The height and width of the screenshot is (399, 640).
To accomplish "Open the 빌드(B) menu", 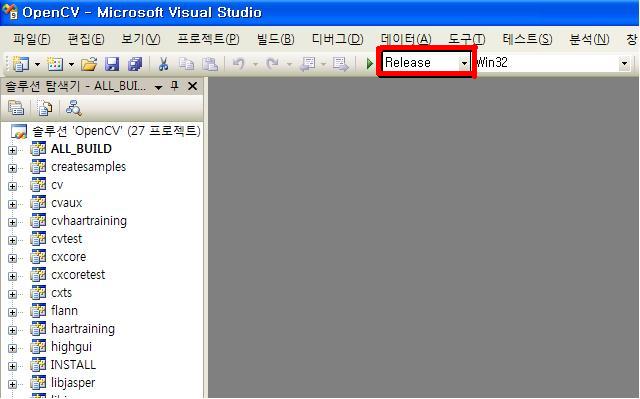I will pos(275,39).
